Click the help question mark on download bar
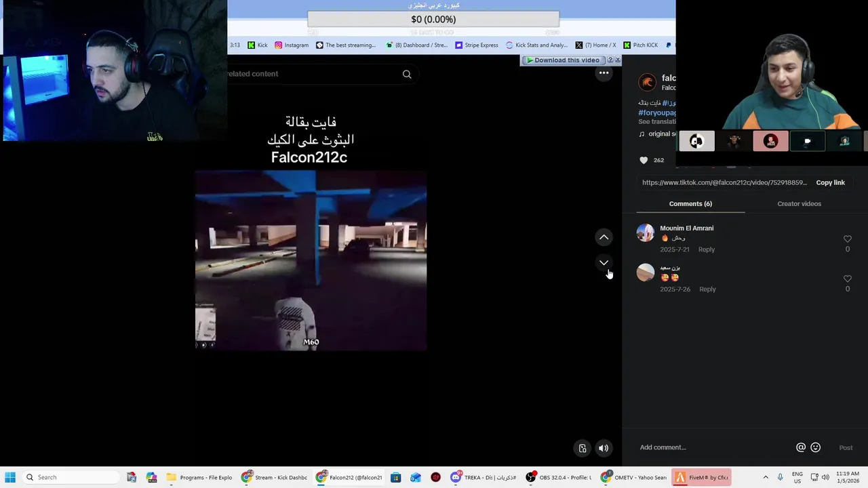This screenshot has width=868, height=488. coord(610,60)
